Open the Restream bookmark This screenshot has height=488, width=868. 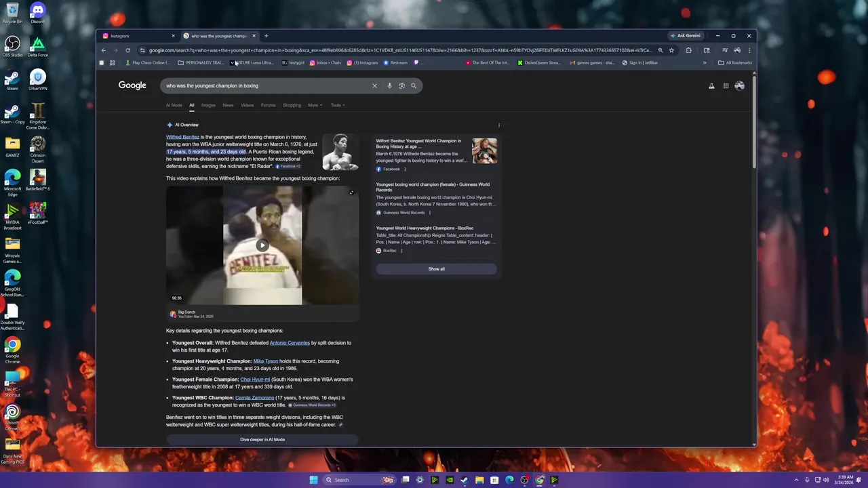tap(396, 63)
